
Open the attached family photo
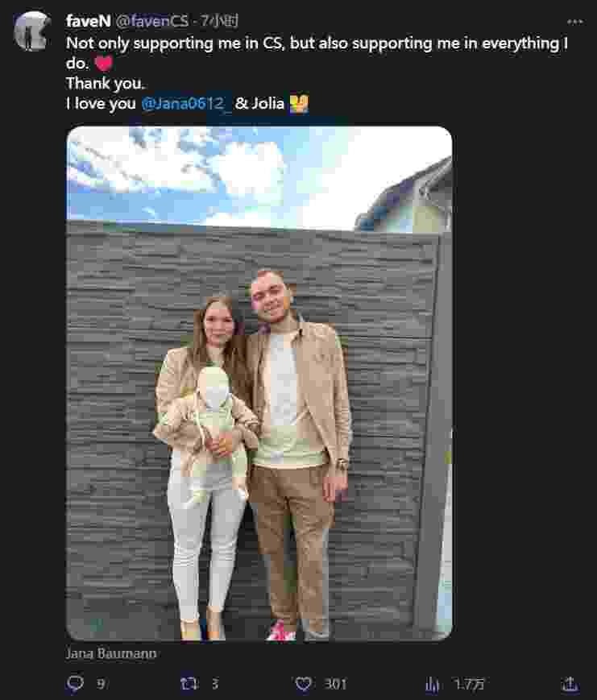tap(259, 383)
